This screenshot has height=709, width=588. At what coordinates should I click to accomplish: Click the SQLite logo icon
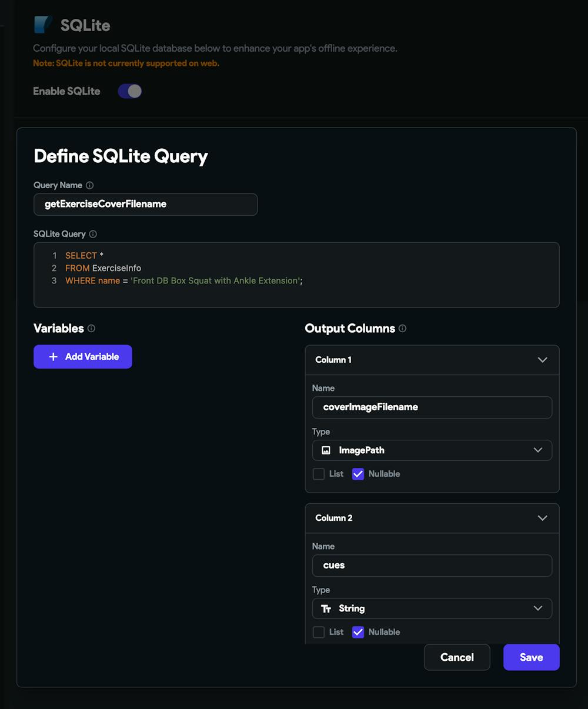[43, 25]
